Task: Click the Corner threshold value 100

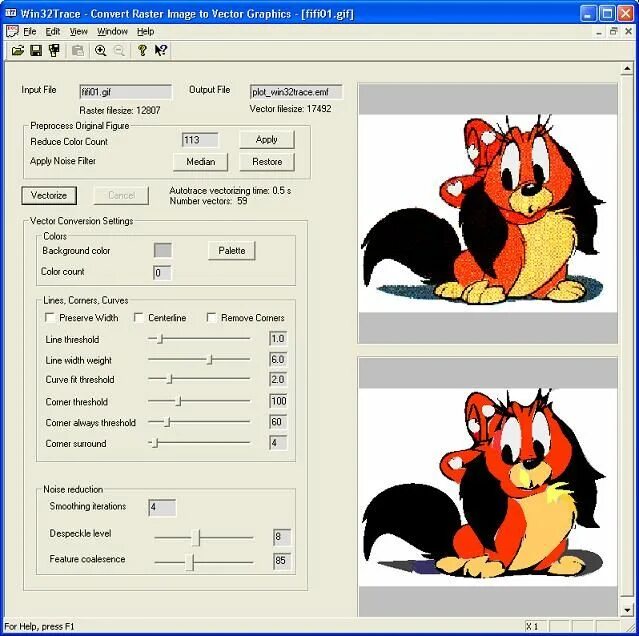Action: 278,401
